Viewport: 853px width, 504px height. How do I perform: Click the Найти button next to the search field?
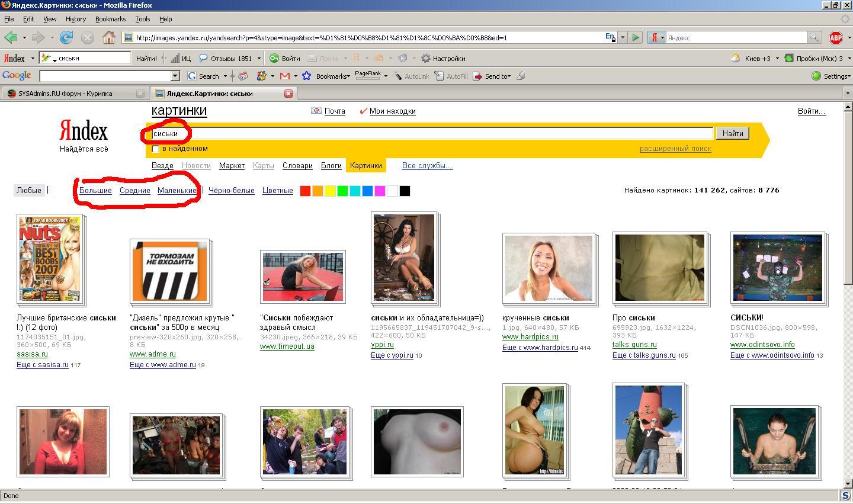(x=732, y=133)
